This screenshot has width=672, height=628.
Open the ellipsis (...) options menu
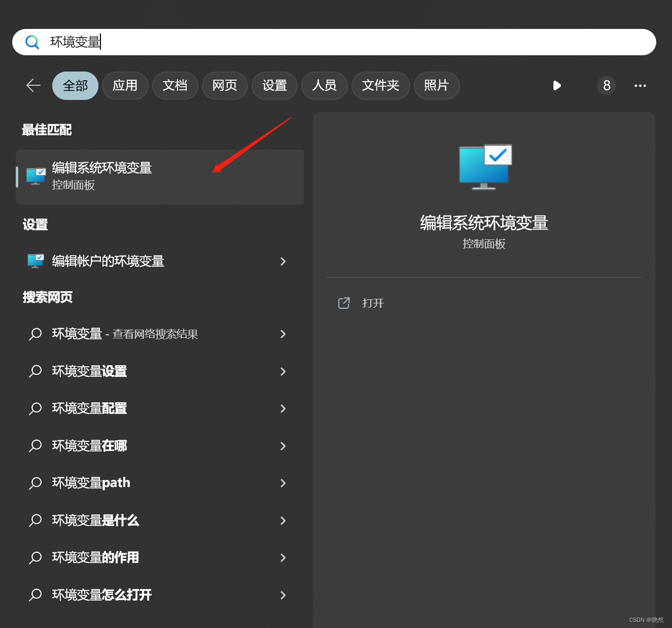[640, 85]
